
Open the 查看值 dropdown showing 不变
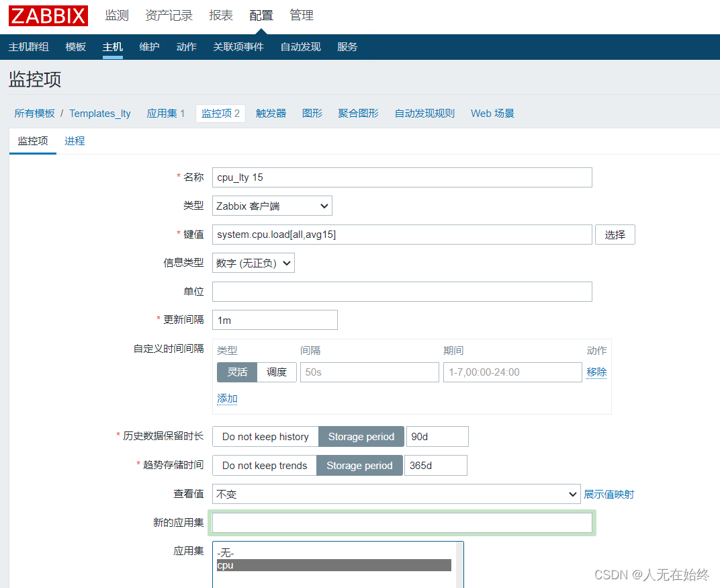[x=396, y=495]
